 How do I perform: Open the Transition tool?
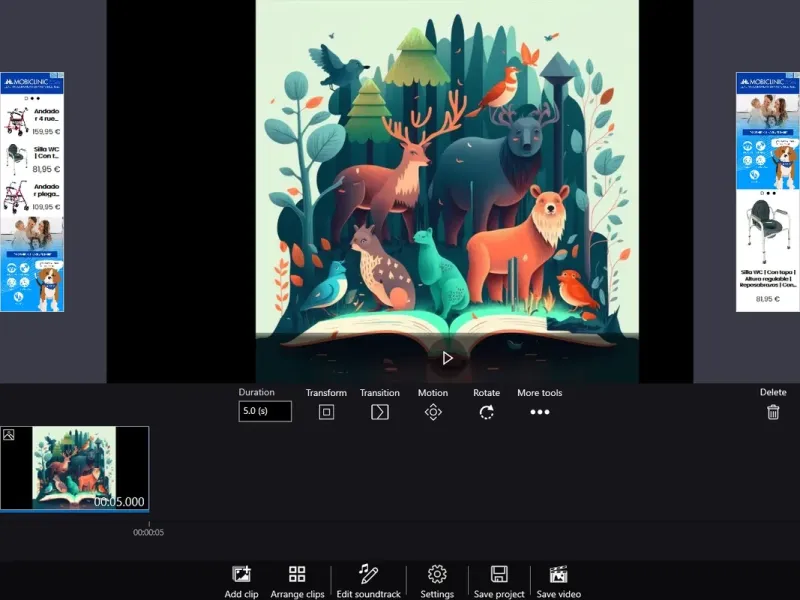pos(380,412)
